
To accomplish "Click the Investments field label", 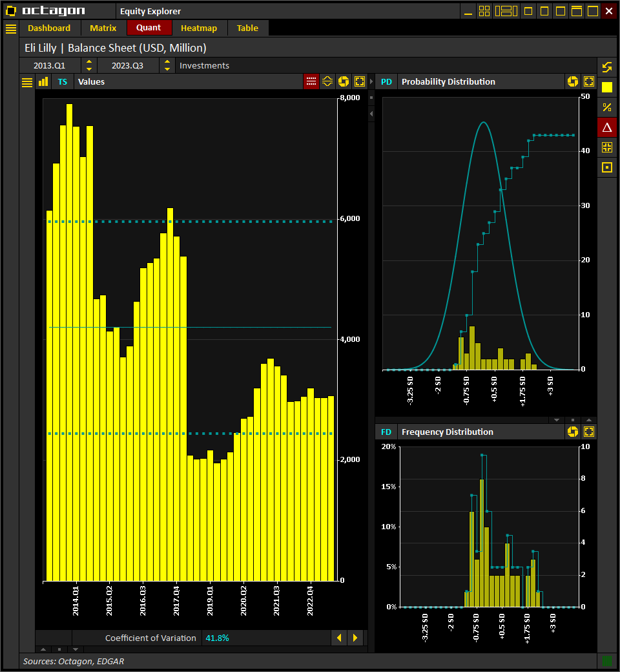I will point(204,65).
